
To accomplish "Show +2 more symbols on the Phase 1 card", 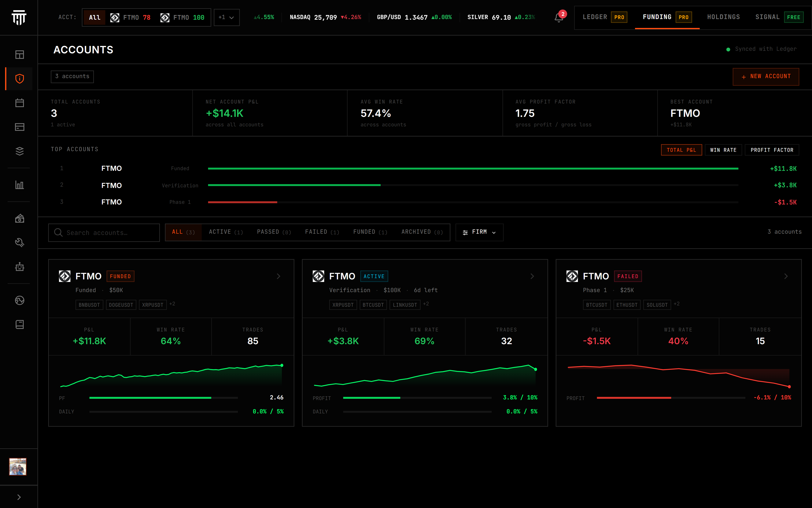I will click(676, 304).
